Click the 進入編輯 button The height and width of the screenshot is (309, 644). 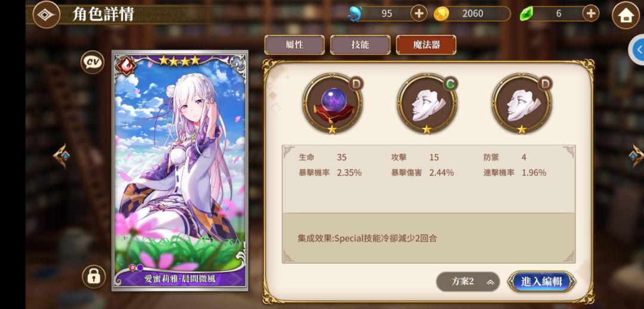(x=541, y=282)
